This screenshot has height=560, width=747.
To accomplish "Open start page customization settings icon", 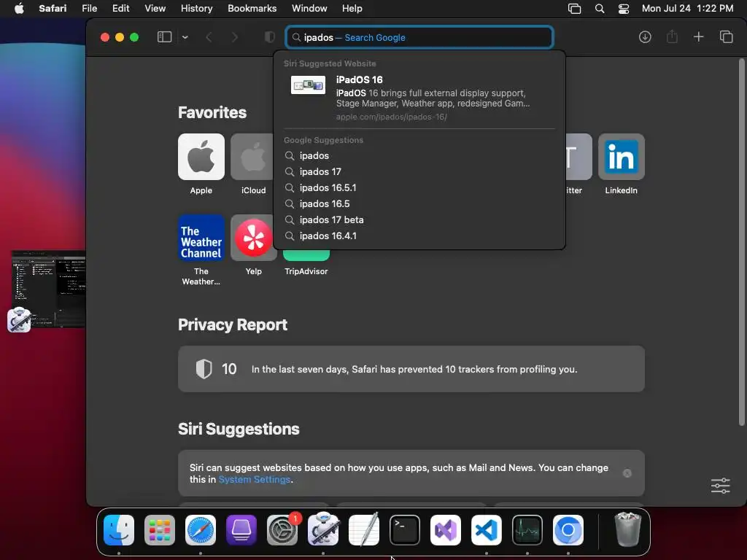I will (x=720, y=486).
